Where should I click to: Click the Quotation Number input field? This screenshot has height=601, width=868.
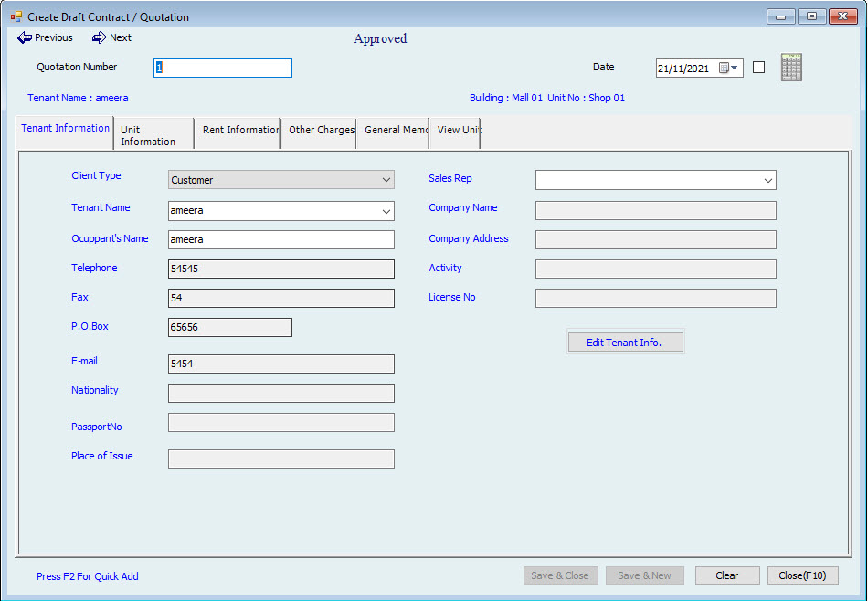pyautogui.click(x=223, y=69)
